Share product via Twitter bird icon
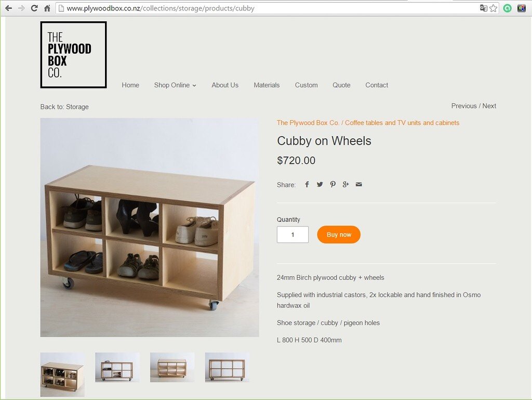This screenshot has height=400, width=532. point(320,184)
